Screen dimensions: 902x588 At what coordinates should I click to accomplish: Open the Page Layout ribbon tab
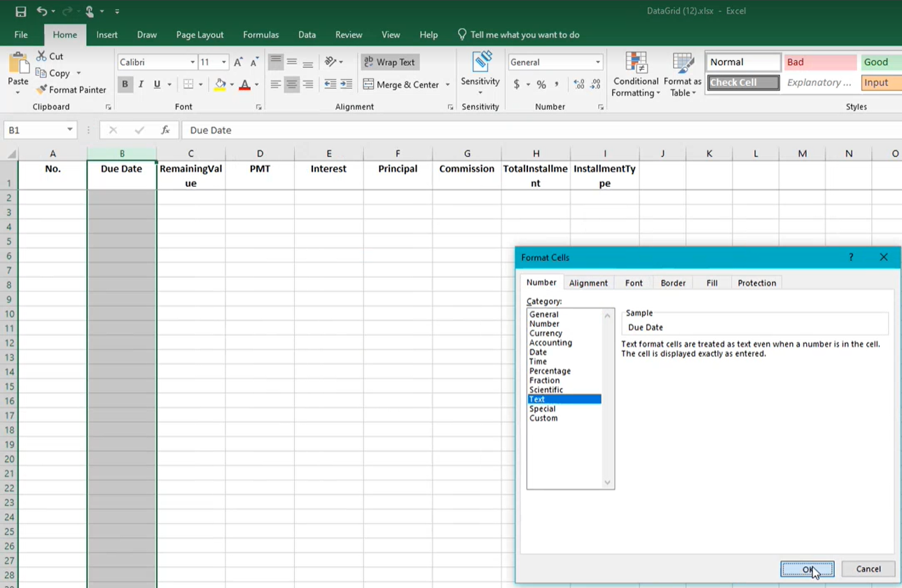pyautogui.click(x=200, y=35)
